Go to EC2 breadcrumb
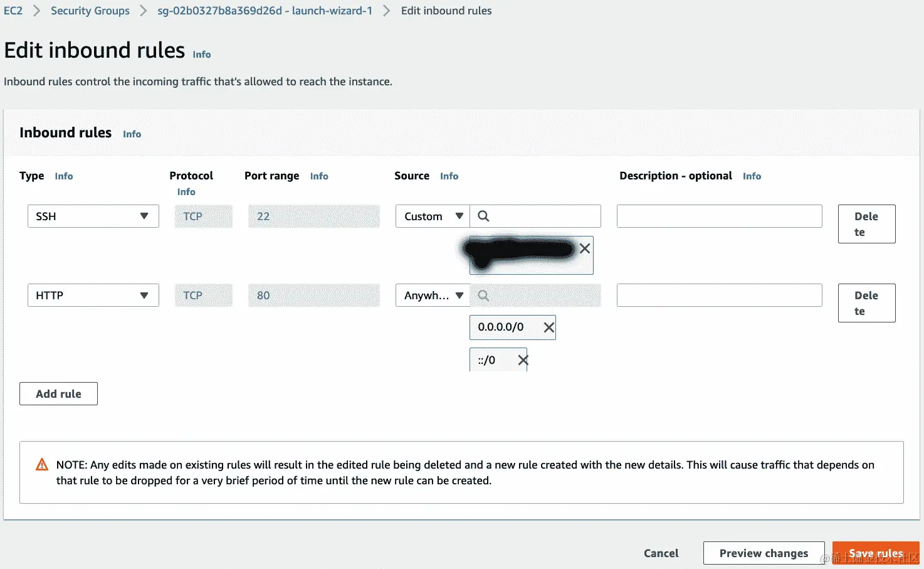This screenshot has height=569, width=924. tap(13, 11)
